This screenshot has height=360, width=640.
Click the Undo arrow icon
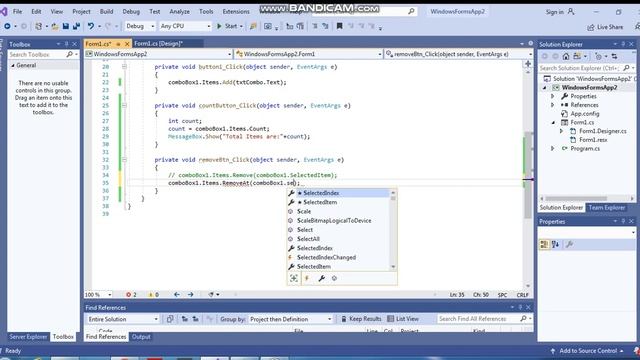tap(91, 26)
